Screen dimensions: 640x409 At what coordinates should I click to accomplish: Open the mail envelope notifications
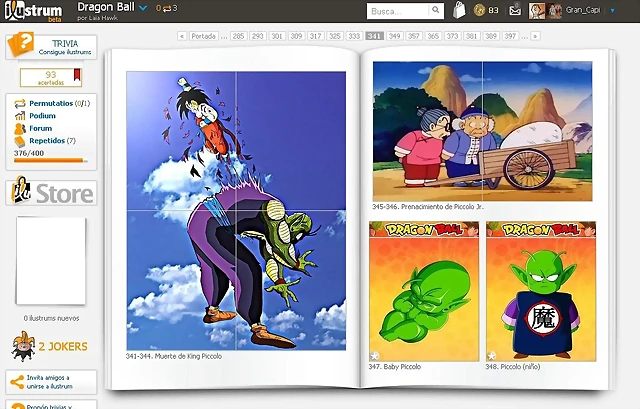coord(515,10)
